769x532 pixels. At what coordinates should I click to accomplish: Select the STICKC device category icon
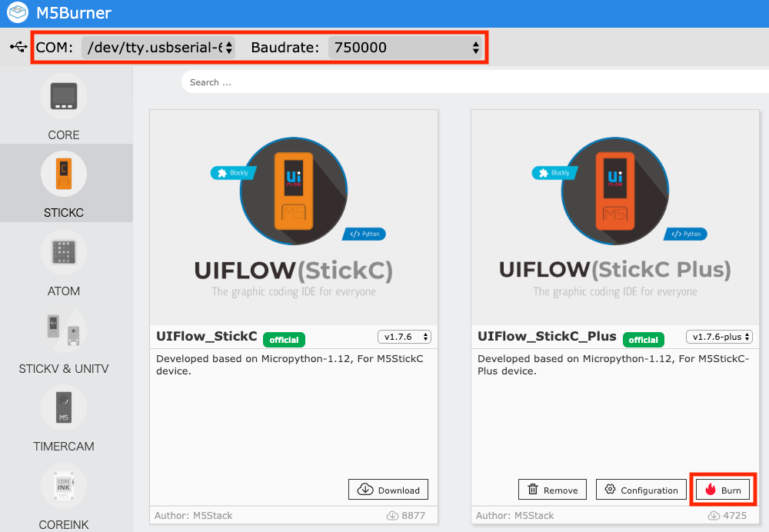click(64, 174)
